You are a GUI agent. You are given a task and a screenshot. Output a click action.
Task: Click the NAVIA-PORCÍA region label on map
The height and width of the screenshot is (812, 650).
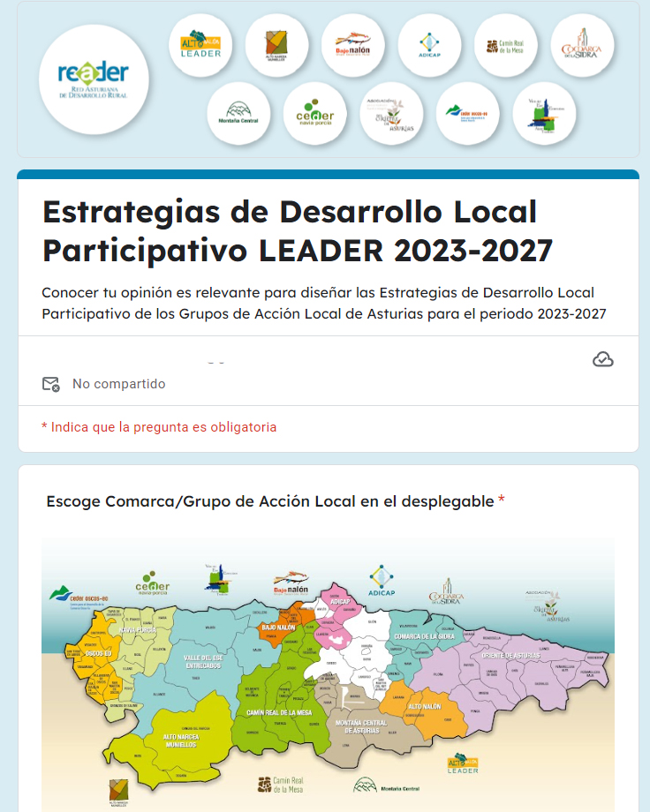pyautogui.click(x=138, y=630)
